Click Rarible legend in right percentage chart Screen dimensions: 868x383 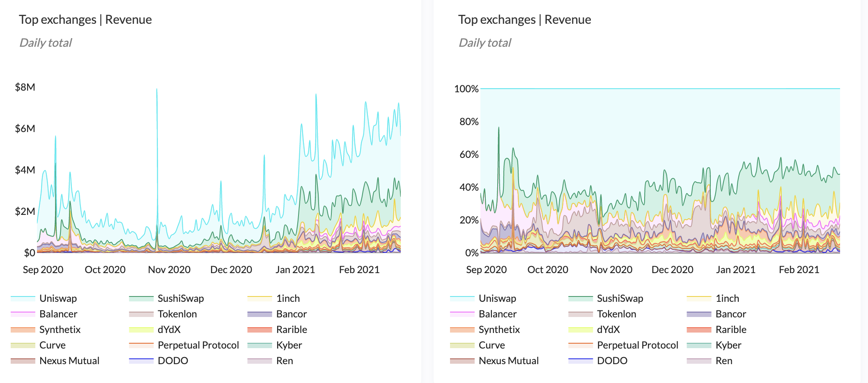tap(716, 330)
